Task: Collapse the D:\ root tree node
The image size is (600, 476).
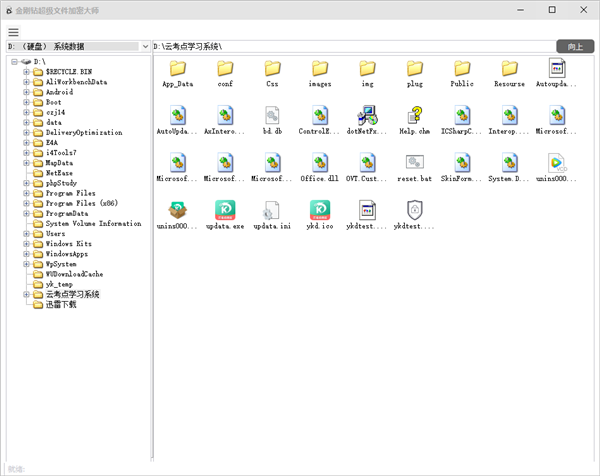Action: tap(14, 62)
